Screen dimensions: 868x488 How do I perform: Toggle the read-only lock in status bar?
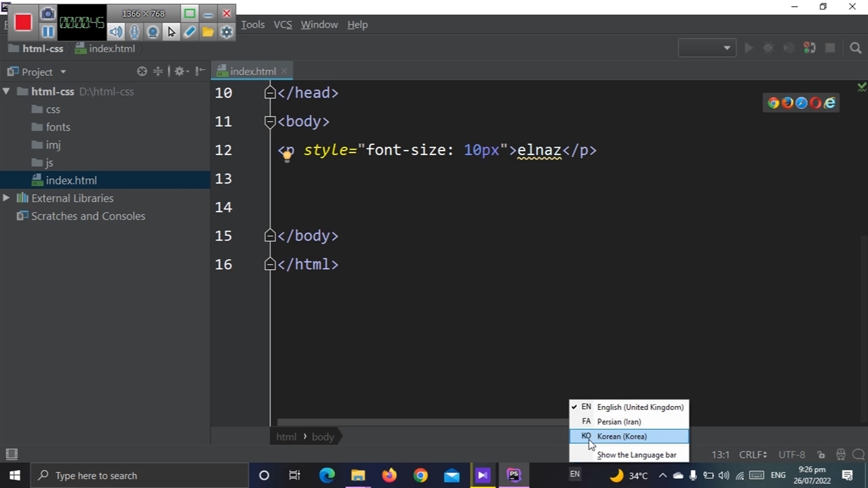pos(821,455)
